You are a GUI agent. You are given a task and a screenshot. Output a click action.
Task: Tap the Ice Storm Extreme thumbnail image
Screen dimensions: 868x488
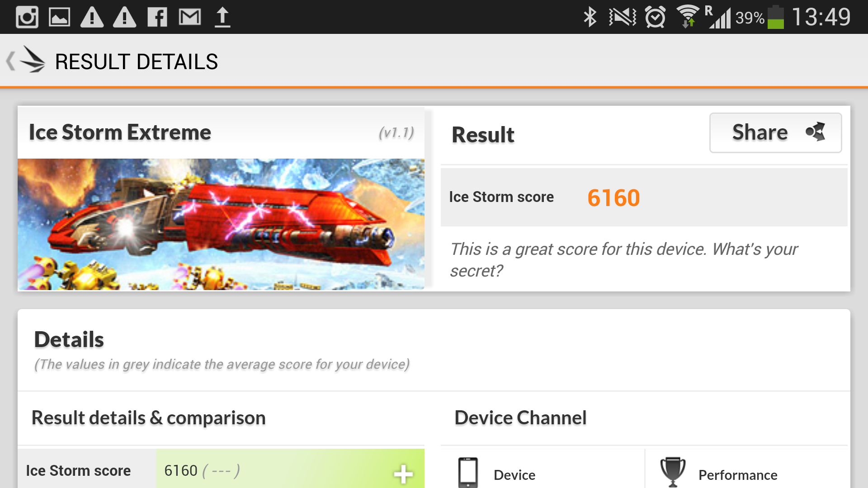[221, 224]
